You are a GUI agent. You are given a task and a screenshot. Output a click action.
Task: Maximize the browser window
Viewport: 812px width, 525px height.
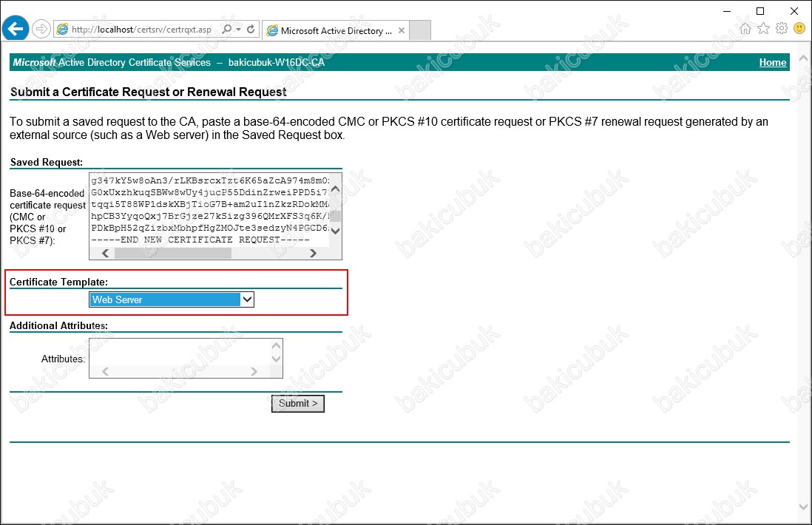(760, 11)
